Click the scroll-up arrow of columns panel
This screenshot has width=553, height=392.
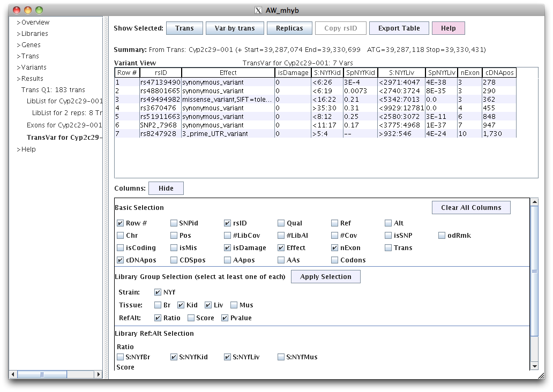(x=534, y=202)
